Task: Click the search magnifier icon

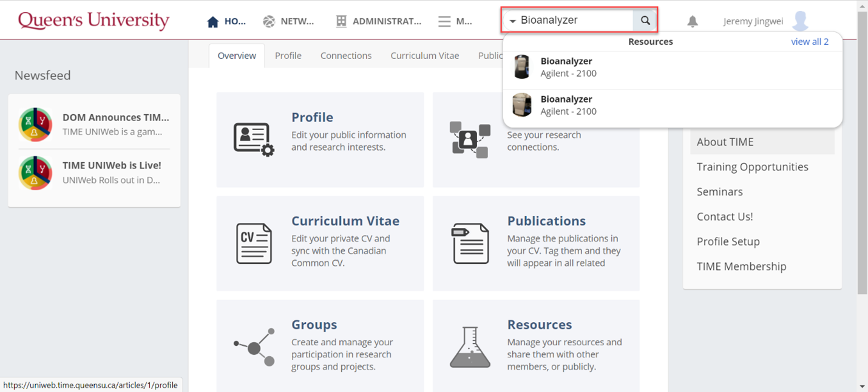Action: click(645, 21)
